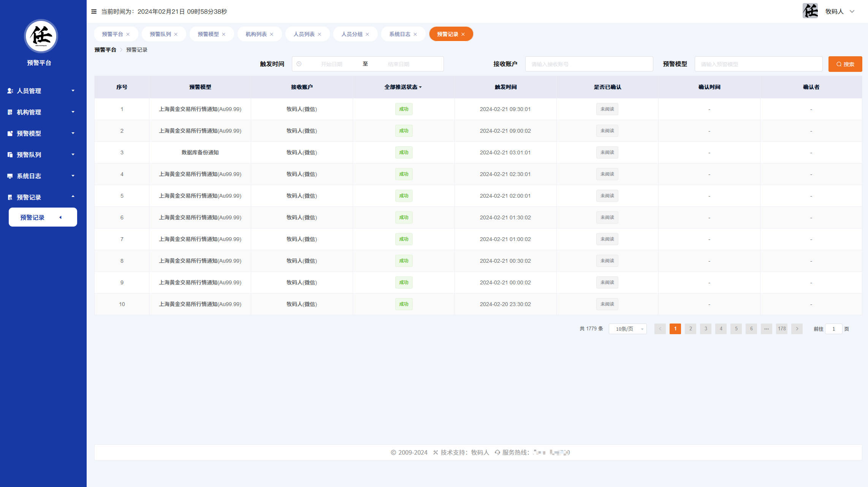The width and height of the screenshot is (868, 487).
Task: Click the 预警队列 sidebar icon
Action: tap(10, 155)
